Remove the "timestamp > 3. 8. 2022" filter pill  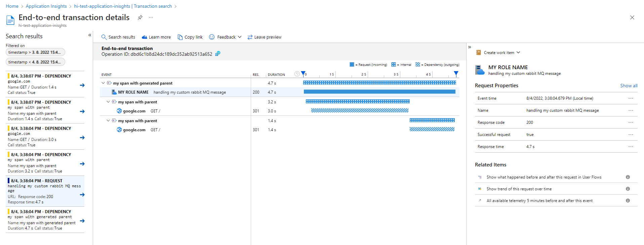click(35, 52)
